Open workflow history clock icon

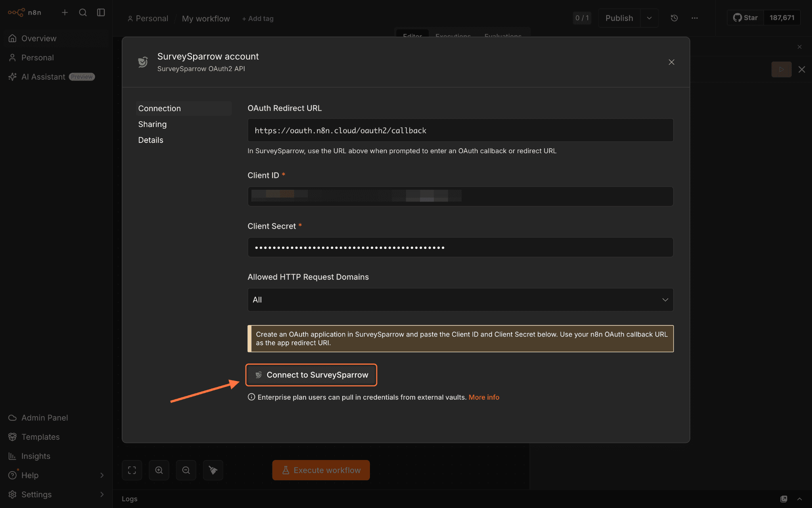pos(674,18)
